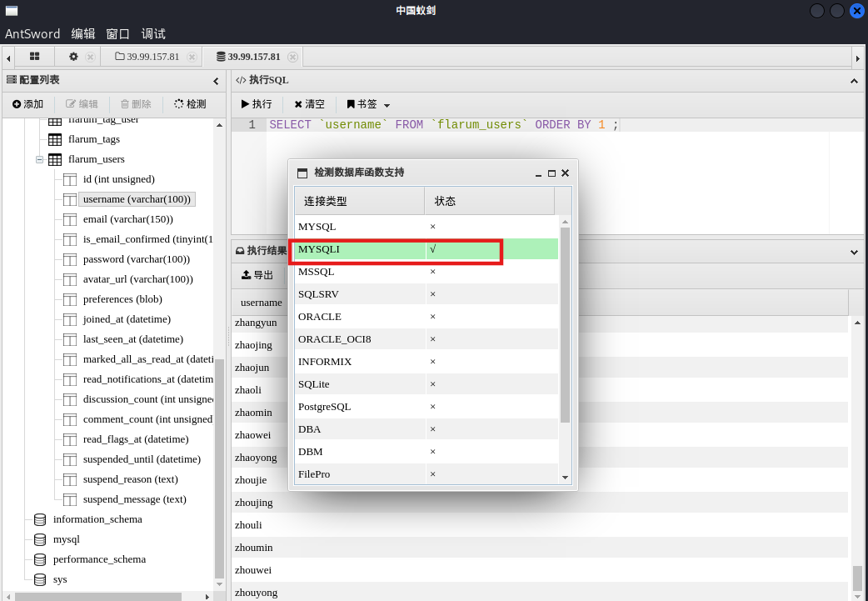Screen dimensions: 868x601
Task: Select the zhoumin result row
Action: point(540,548)
